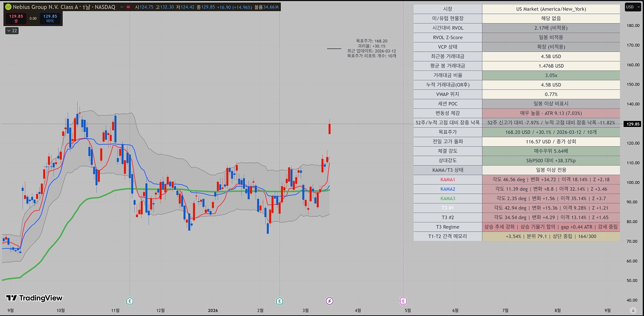Click the KAMA/T3 상태 row label

448,170
